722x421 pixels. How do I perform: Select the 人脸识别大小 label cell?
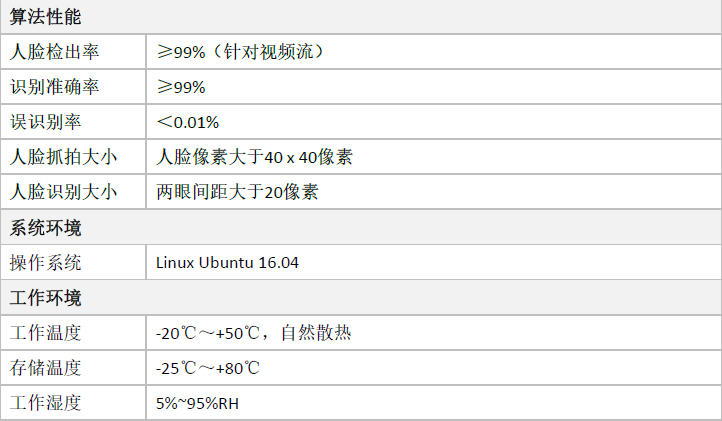[x=73, y=192]
